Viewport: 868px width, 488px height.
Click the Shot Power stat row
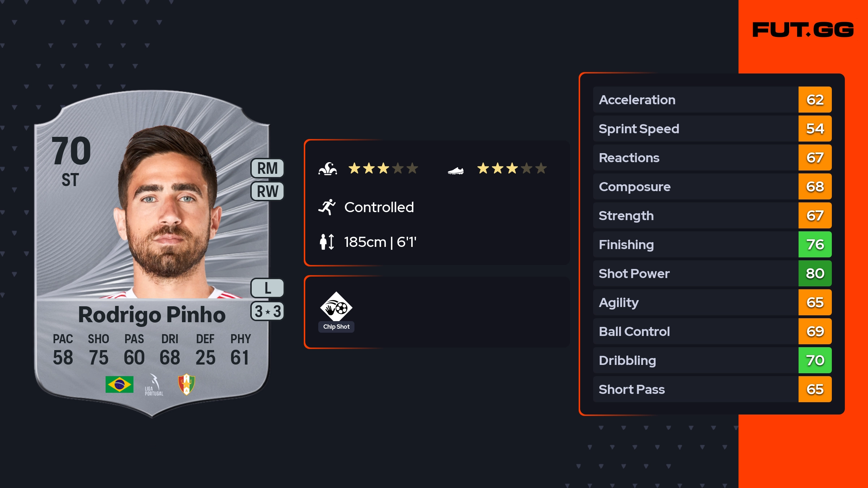tap(695, 274)
